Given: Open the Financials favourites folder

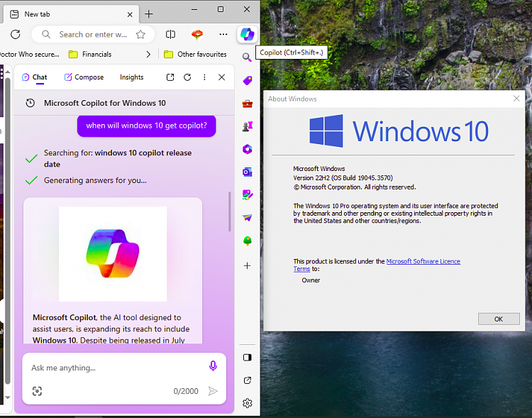Looking at the screenshot, I should point(90,55).
